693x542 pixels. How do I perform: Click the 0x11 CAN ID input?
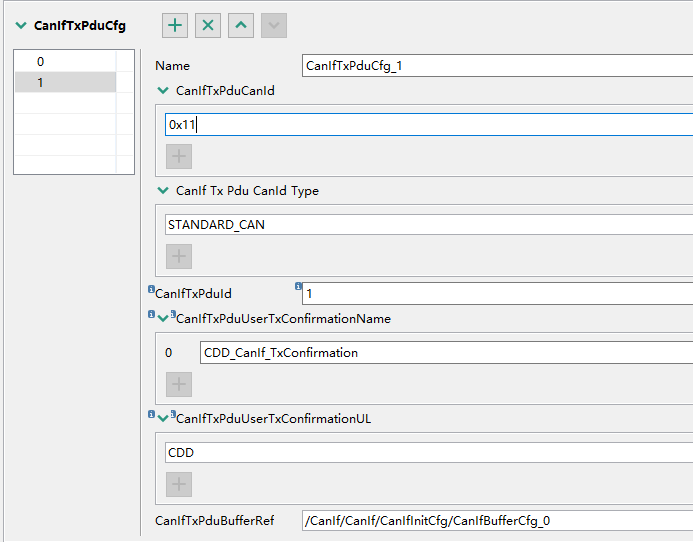point(429,124)
